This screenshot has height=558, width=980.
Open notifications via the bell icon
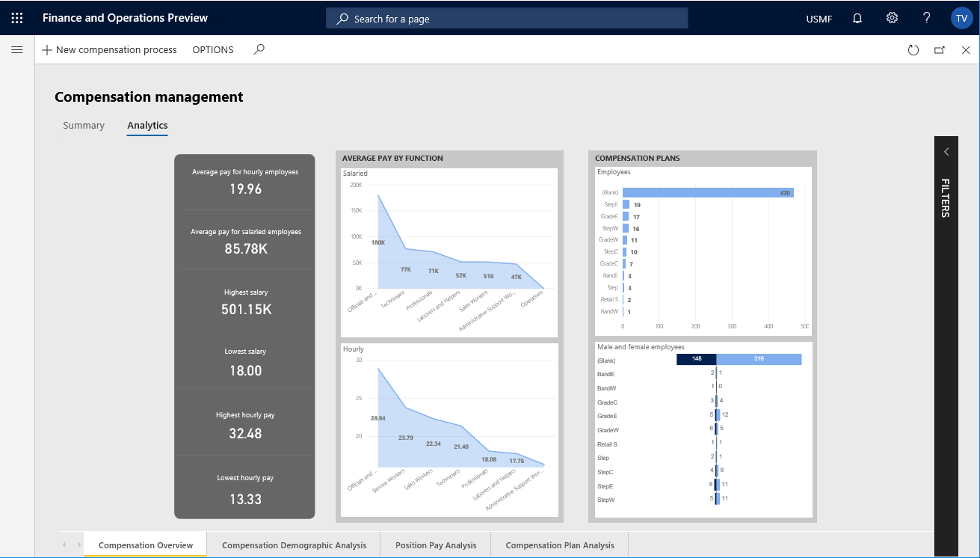(x=857, y=17)
